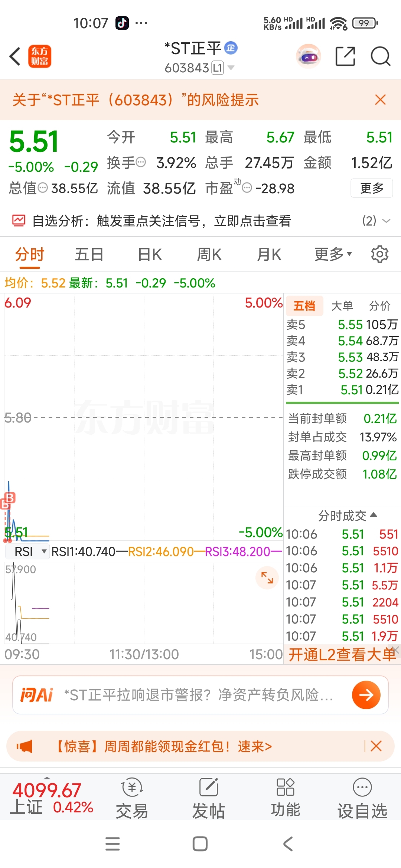Open the AI robot assistant avatar
This screenshot has width=401, height=868.
(309, 56)
